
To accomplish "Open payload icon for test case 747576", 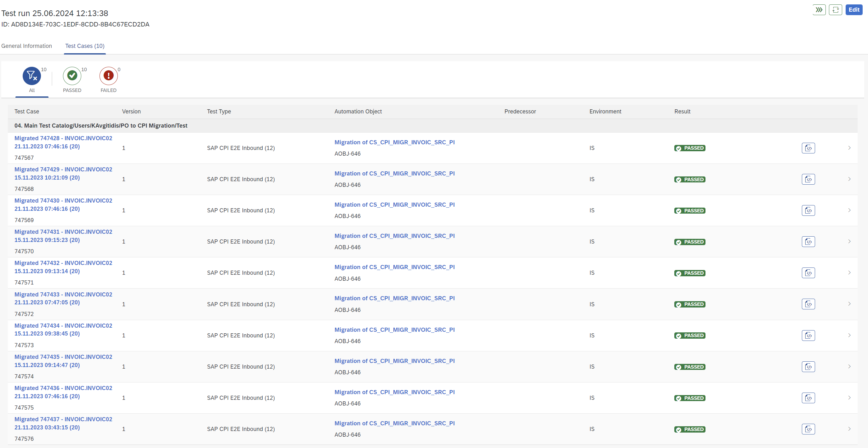I will [x=808, y=429].
